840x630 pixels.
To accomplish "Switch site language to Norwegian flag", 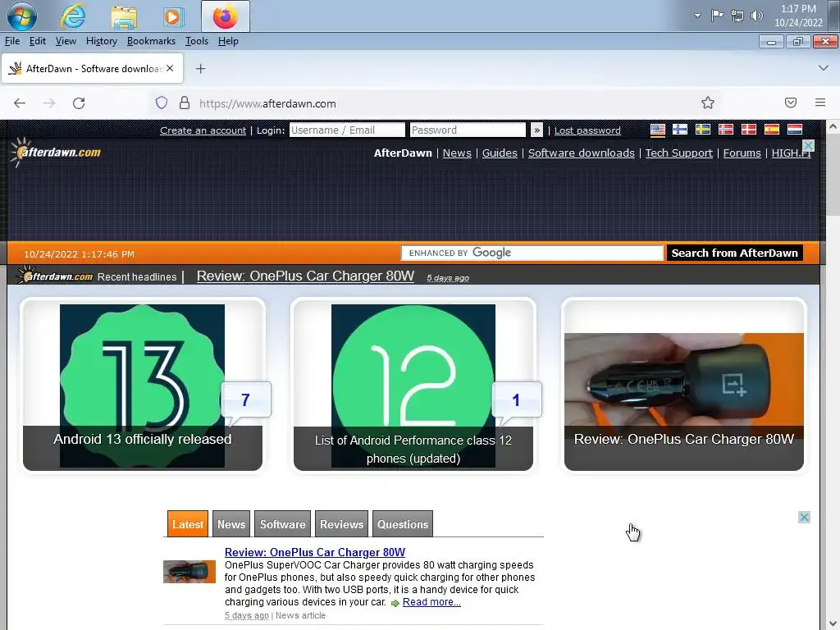I will coord(726,130).
